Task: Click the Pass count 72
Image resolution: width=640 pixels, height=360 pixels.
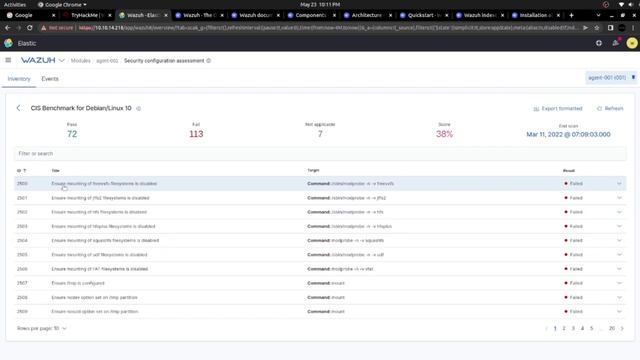Action: point(72,134)
